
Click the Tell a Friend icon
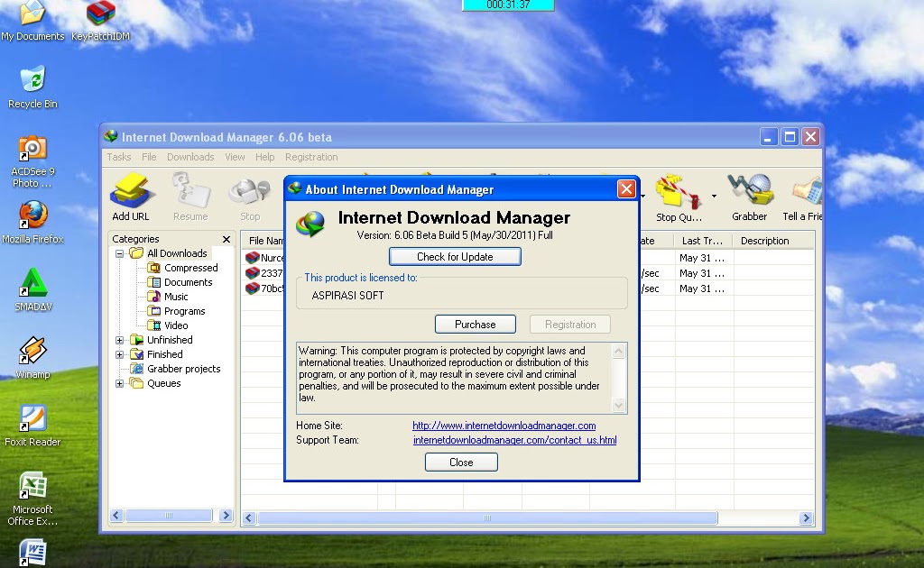[x=807, y=191]
